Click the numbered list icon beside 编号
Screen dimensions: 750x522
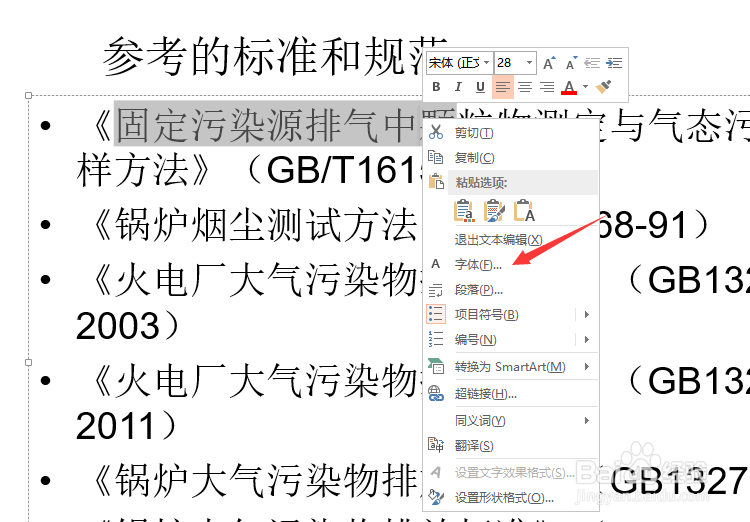[436, 339]
